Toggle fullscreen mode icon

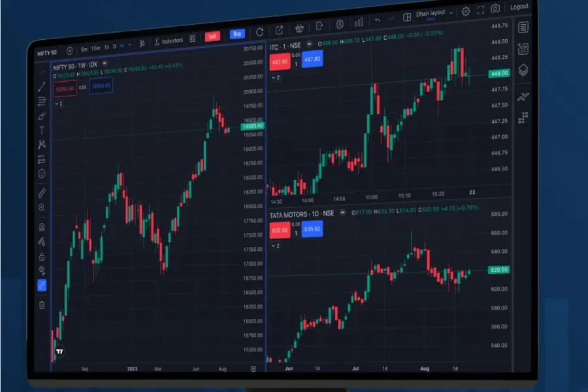click(x=481, y=10)
